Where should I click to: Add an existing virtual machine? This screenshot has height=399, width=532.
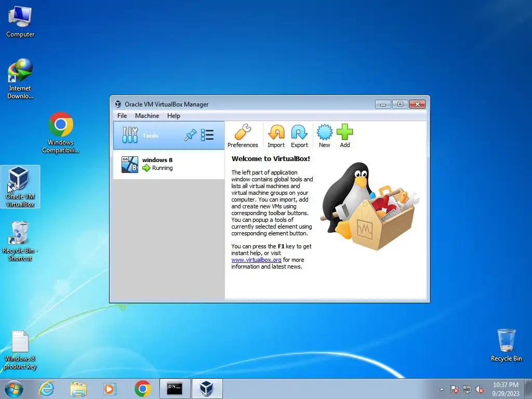345,136
